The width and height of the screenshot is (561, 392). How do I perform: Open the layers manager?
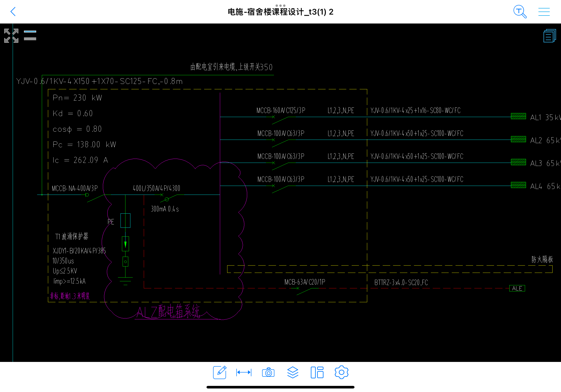pos(292,372)
